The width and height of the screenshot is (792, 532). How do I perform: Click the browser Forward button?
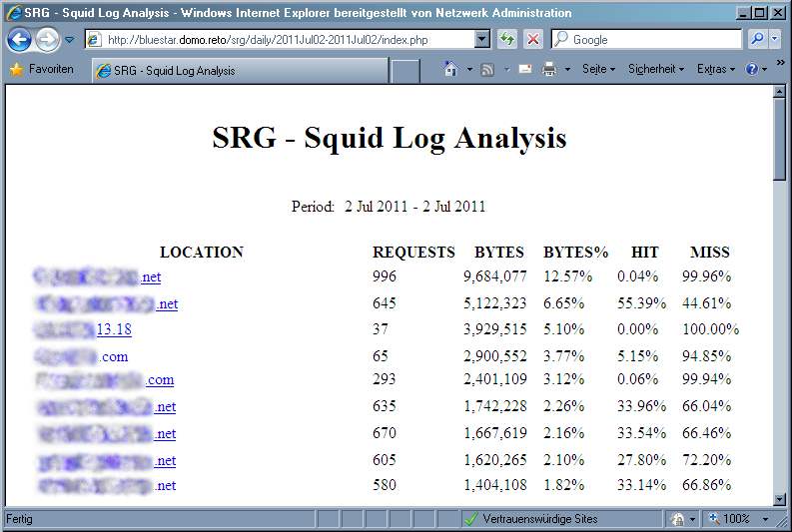tap(47, 40)
